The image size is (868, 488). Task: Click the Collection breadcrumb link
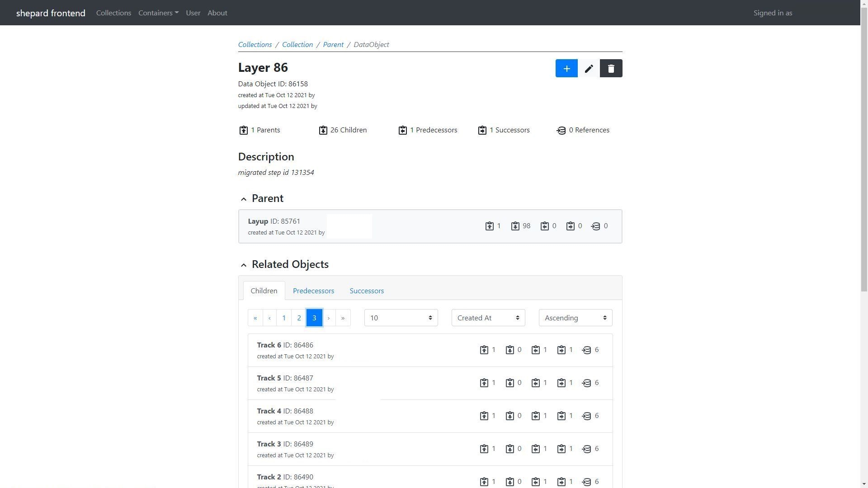click(297, 44)
